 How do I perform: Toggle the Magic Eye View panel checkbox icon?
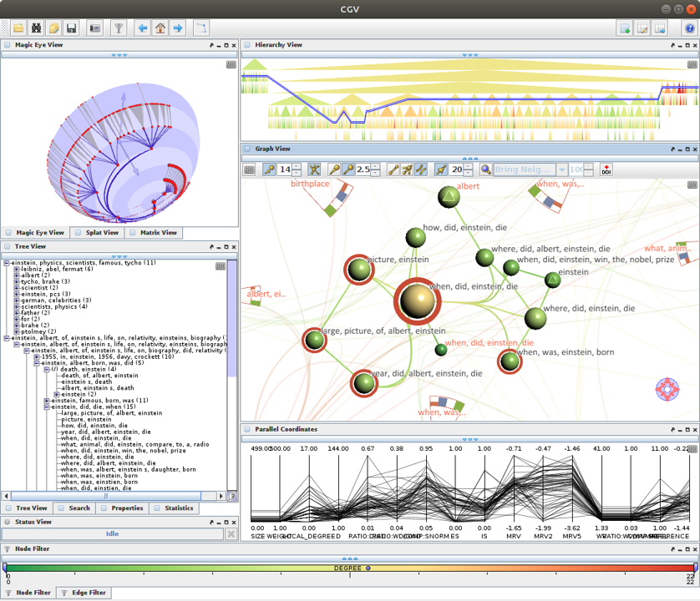pyautogui.click(x=8, y=45)
